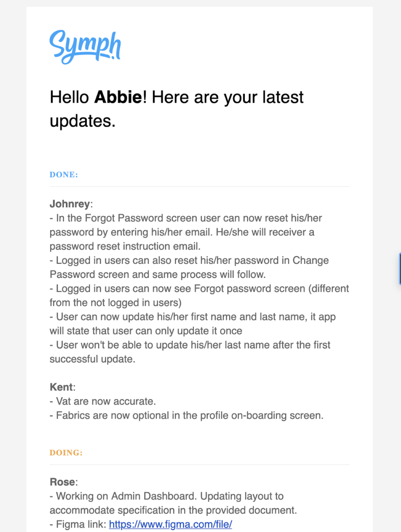Image resolution: width=401 pixels, height=532 pixels.
Task: Click the divider line under DOING header
Action: point(199,465)
